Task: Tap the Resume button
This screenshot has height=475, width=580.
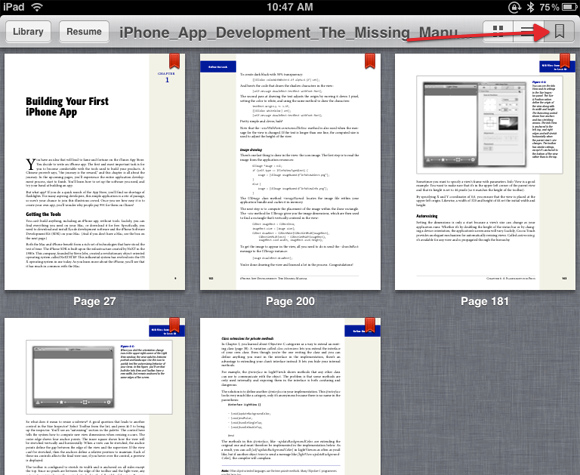Action: coord(84,32)
